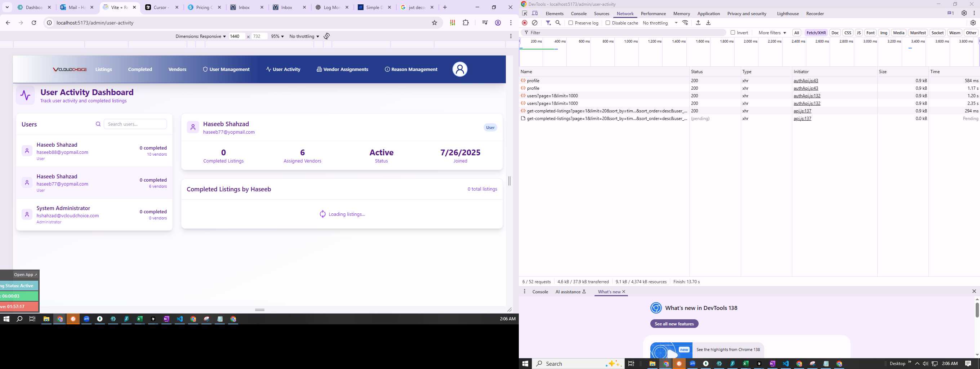Click Task View icon on the left taskbar
Viewport: 980px width, 369px height.
point(32,319)
